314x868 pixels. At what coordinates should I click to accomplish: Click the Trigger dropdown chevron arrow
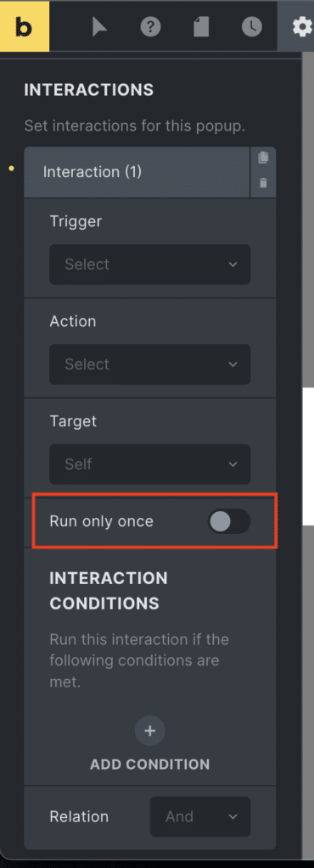coord(233,264)
